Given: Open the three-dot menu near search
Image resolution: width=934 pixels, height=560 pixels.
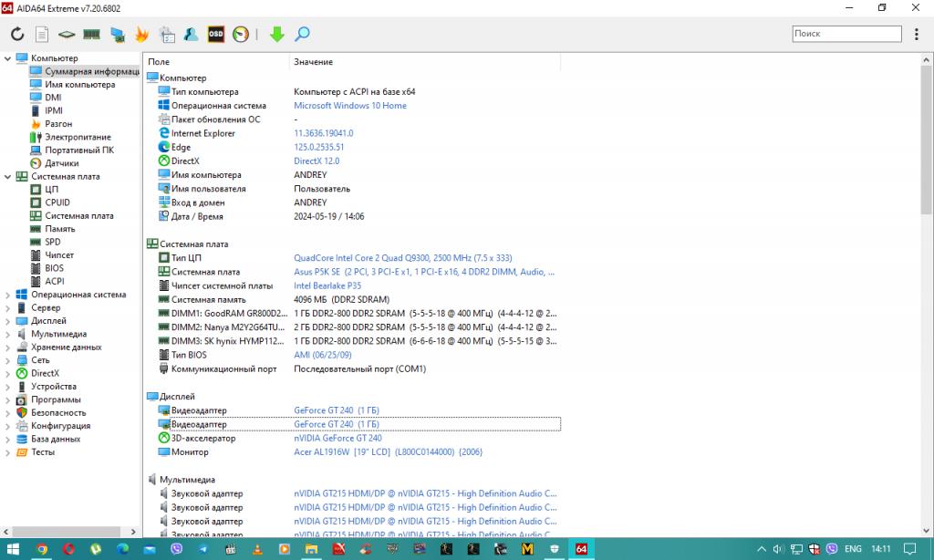Looking at the screenshot, I should pyautogui.click(x=917, y=34).
